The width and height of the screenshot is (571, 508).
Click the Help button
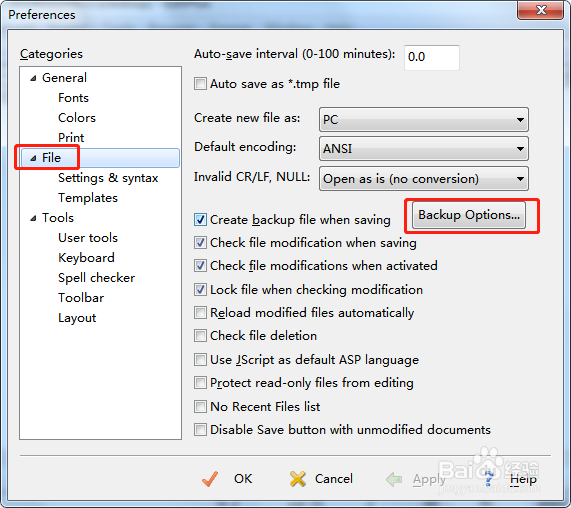[x=512, y=479]
